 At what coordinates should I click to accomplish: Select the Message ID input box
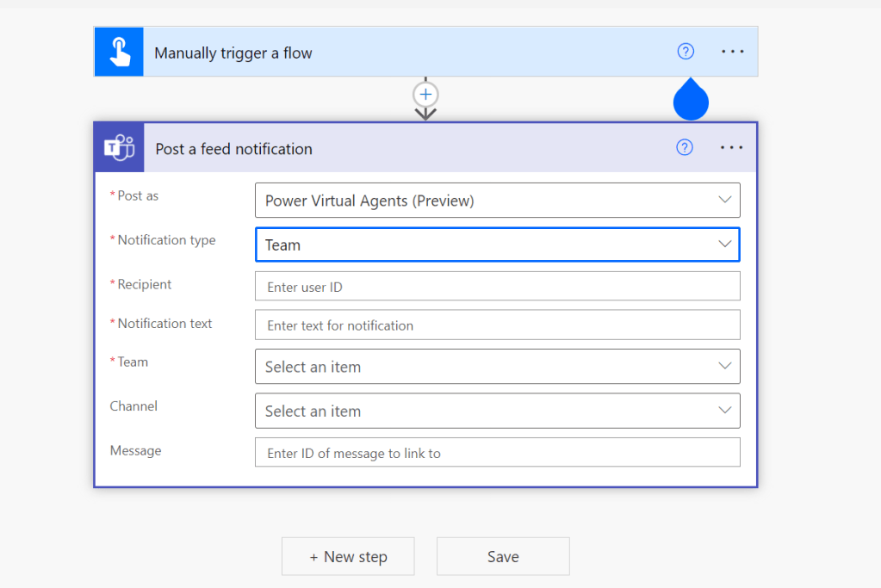click(x=497, y=453)
